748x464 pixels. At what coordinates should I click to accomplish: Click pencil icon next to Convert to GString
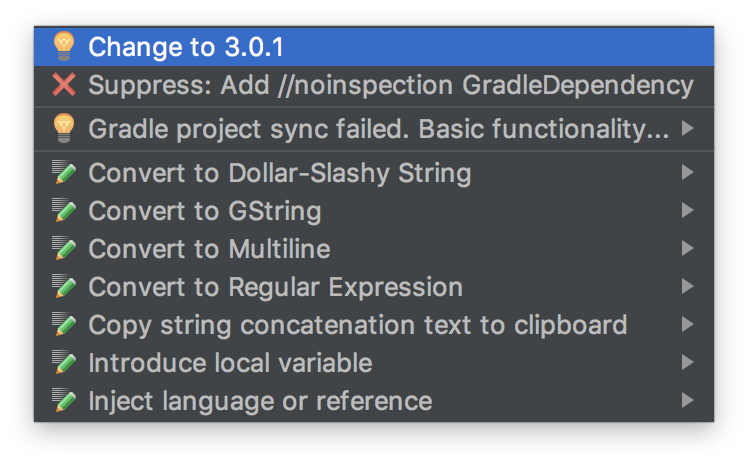[64, 210]
